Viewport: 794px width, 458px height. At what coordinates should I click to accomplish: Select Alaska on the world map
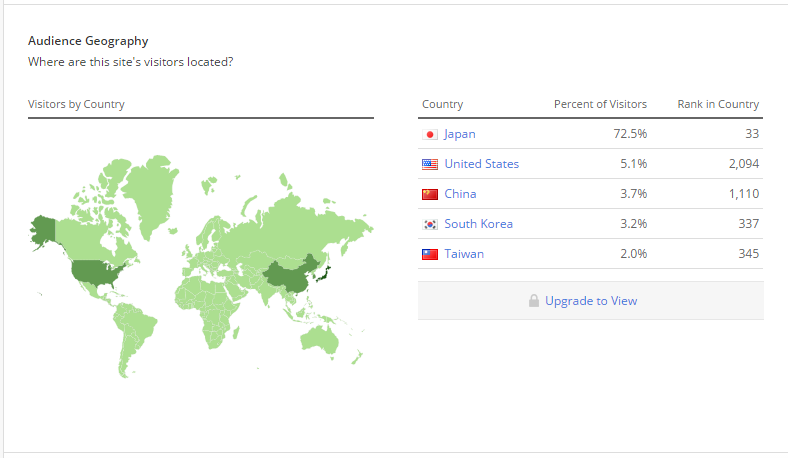point(43,230)
